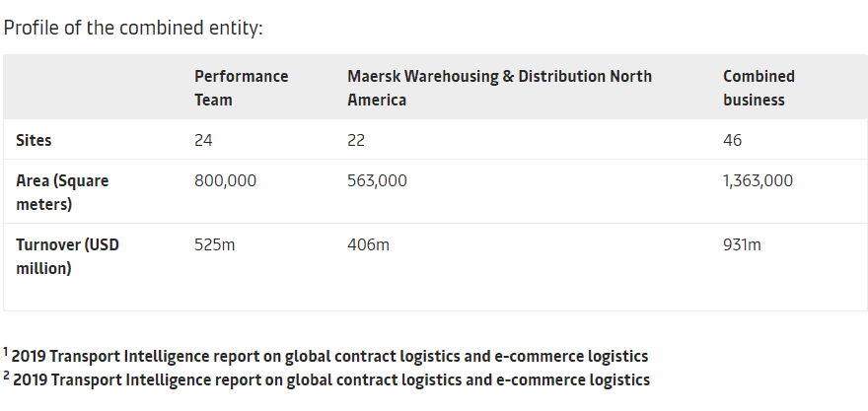Click the 563,000 area cell

coord(377,181)
